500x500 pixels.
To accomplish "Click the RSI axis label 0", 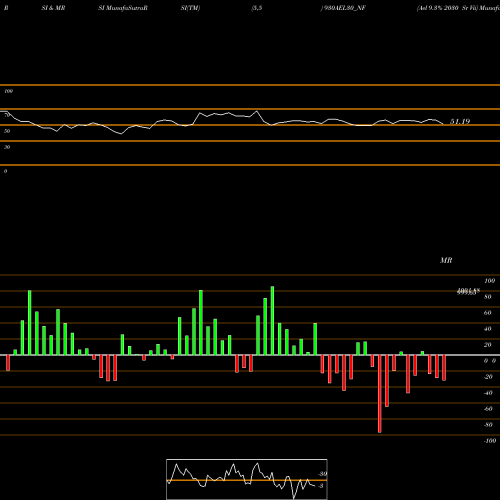I will click(5, 171).
